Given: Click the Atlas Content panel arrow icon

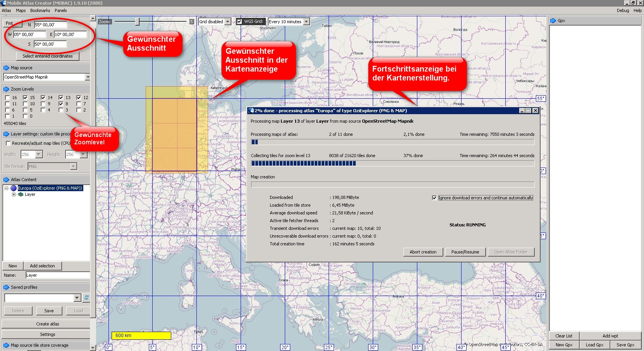Looking at the screenshot, I should point(6,180).
